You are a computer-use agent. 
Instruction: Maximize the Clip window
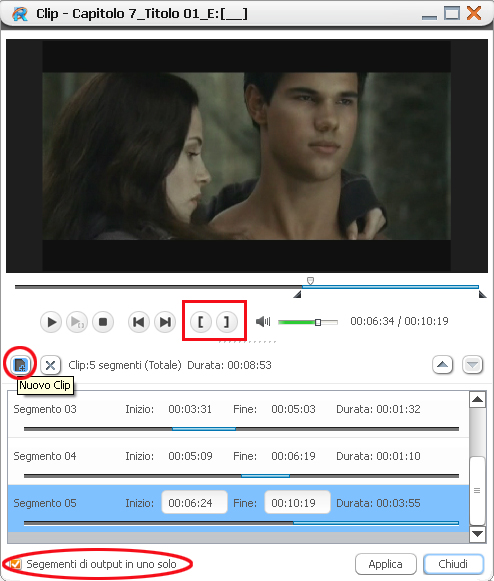[452, 13]
